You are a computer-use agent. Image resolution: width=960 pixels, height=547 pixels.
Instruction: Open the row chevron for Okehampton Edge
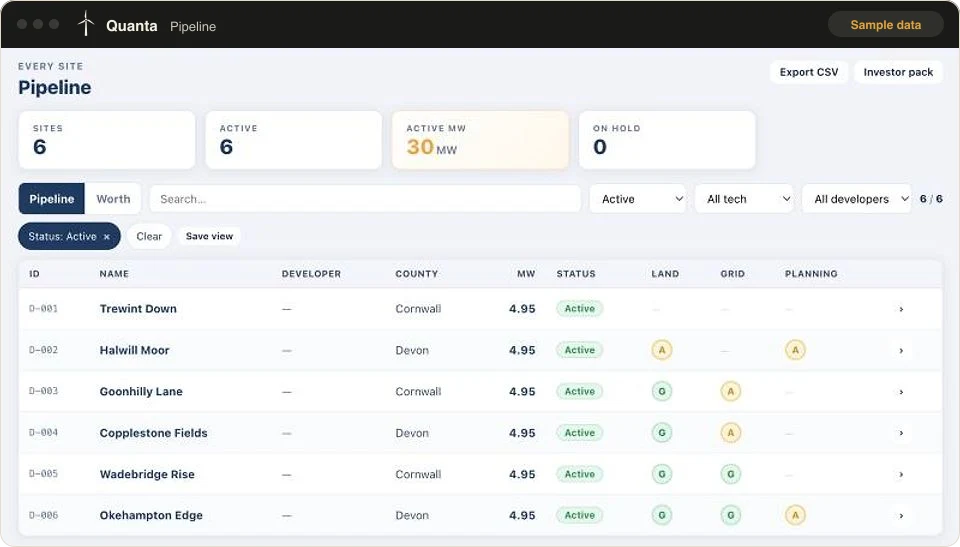(901, 516)
